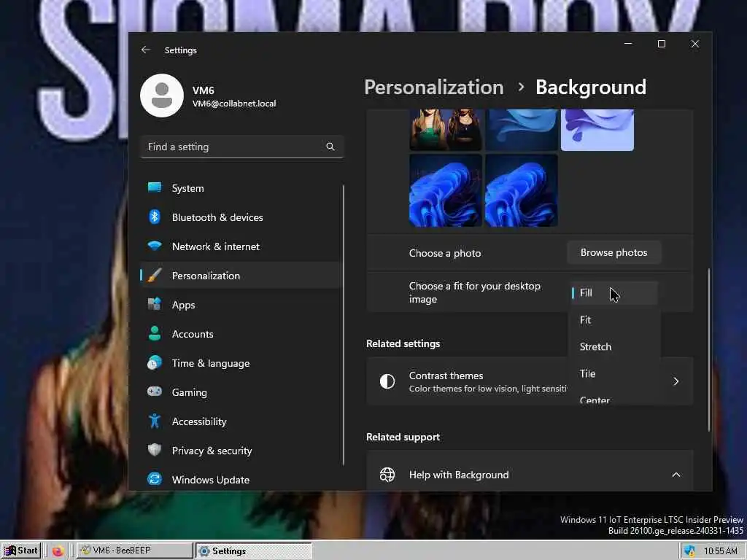The image size is (747, 560).
Task: Click the search magnifier icon
Action: point(330,147)
